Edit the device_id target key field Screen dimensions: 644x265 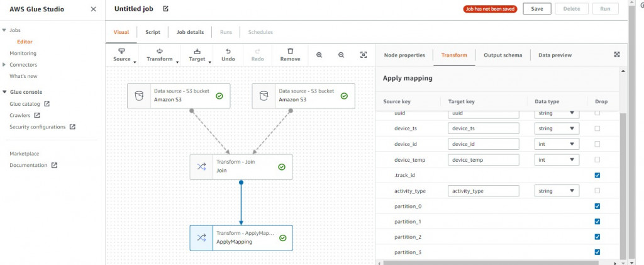(x=484, y=144)
